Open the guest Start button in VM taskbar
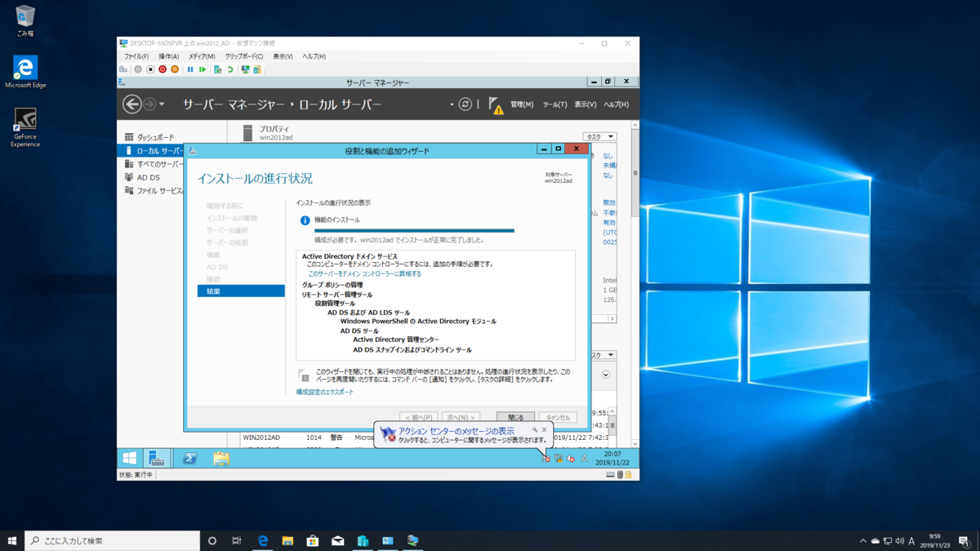 point(129,459)
